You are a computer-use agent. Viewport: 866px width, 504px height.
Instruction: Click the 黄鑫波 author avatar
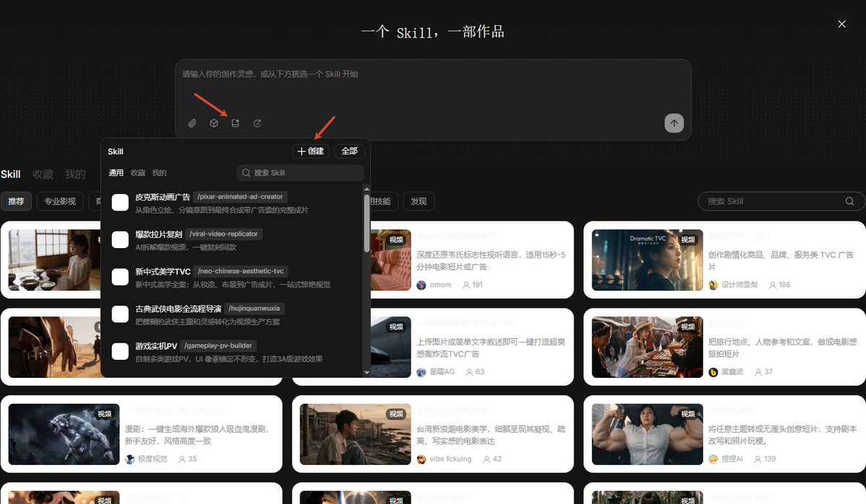tap(713, 372)
